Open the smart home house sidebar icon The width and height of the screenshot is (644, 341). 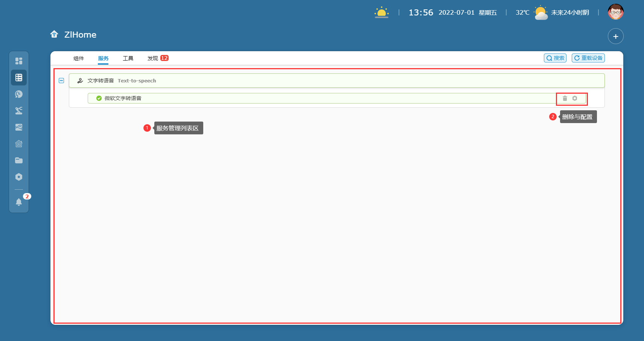(19, 144)
